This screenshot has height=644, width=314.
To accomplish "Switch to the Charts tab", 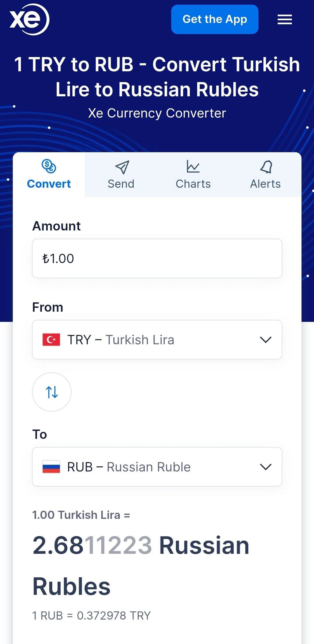I will pyautogui.click(x=193, y=175).
